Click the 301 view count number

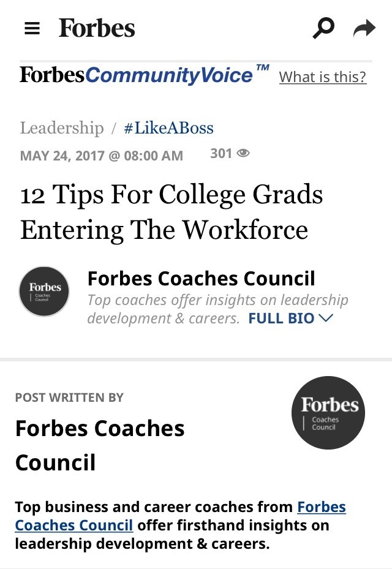[221, 154]
